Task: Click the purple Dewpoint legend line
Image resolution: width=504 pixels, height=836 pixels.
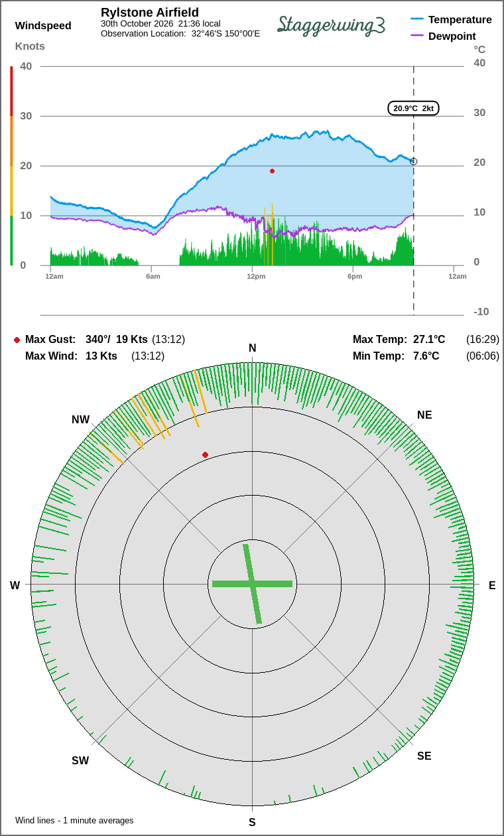Action: pos(417,36)
